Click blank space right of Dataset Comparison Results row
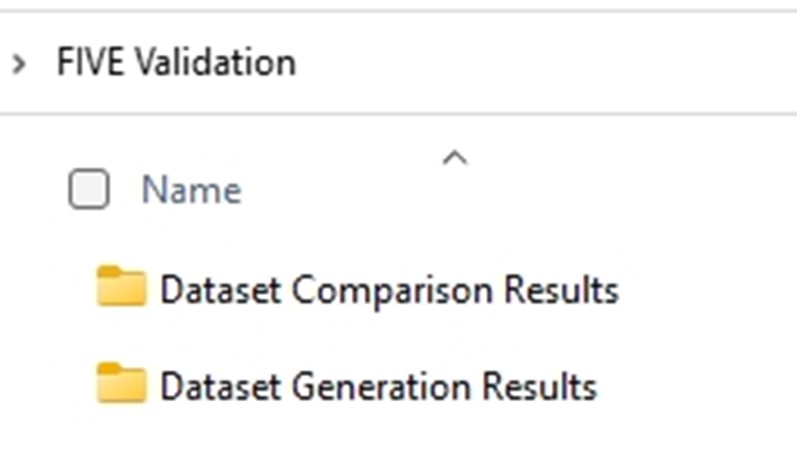This screenshot has height=459, width=797. tap(707, 290)
